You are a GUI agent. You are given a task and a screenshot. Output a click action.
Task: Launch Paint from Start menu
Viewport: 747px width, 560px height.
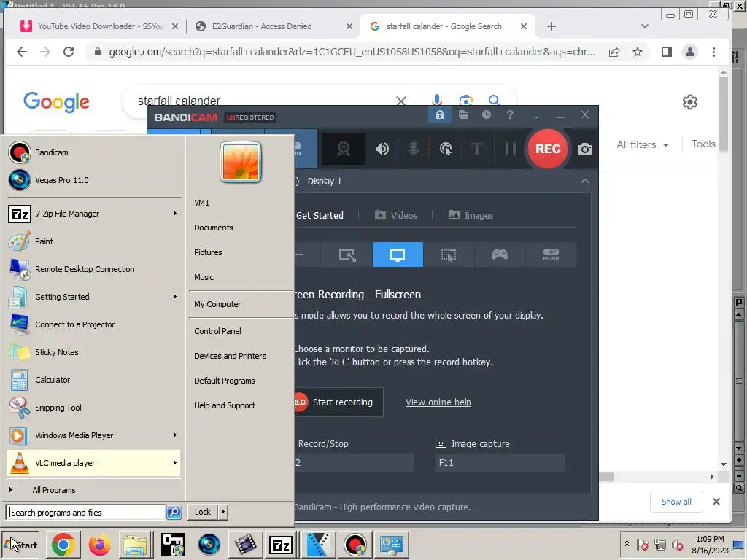point(93,241)
